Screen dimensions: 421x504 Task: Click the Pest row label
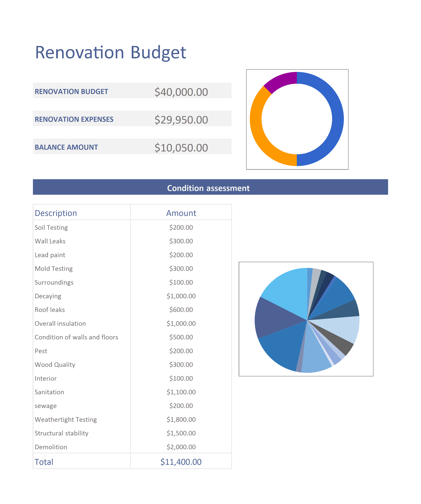pyautogui.click(x=41, y=351)
